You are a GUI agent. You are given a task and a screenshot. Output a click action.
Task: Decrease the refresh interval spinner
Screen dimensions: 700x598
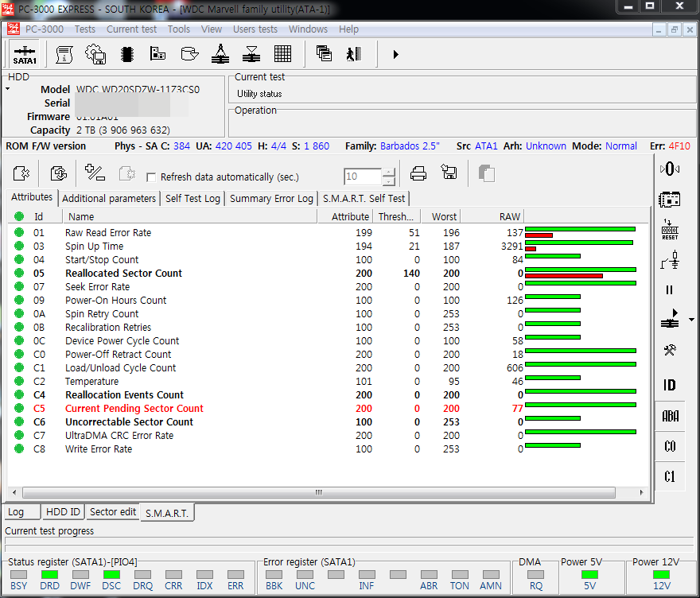(x=389, y=181)
